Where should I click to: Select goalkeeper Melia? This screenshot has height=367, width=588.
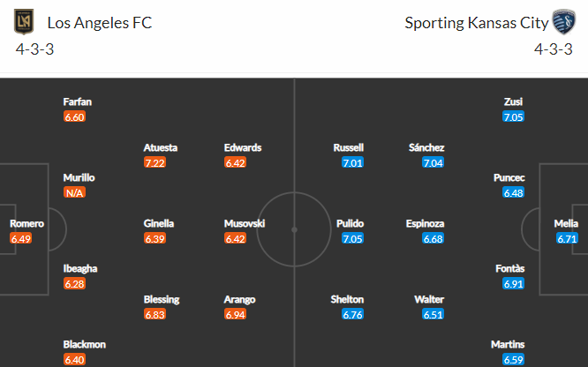(566, 224)
